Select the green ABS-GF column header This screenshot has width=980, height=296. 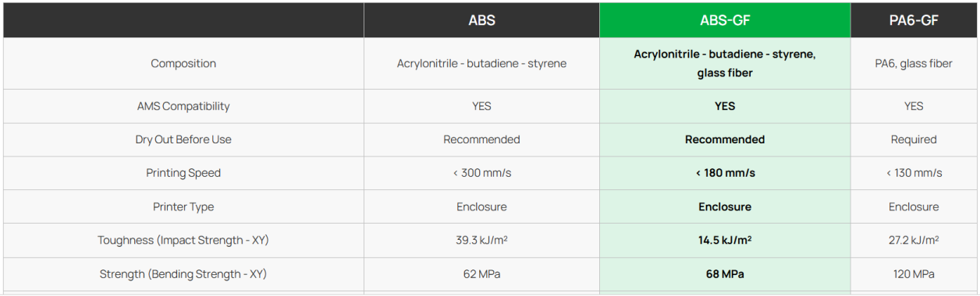tap(725, 20)
